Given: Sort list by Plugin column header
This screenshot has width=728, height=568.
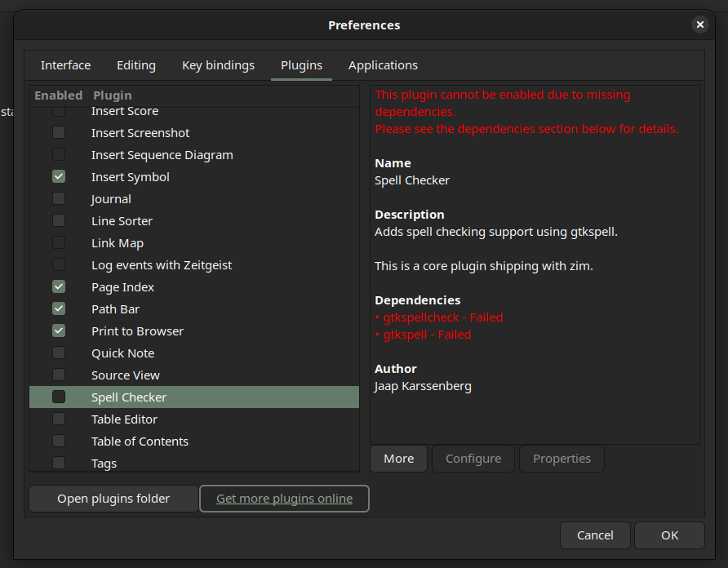Looking at the screenshot, I should coord(113,95).
